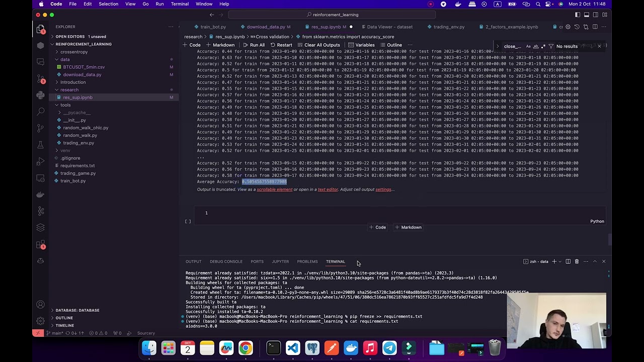The width and height of the screenshot is (644, 362).
Task: Open Source Control view with badge 3
Action: coord(41,78)
